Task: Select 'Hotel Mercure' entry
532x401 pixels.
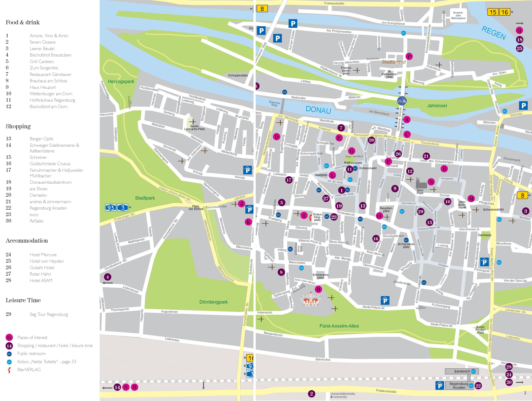Action: (43, 255)
